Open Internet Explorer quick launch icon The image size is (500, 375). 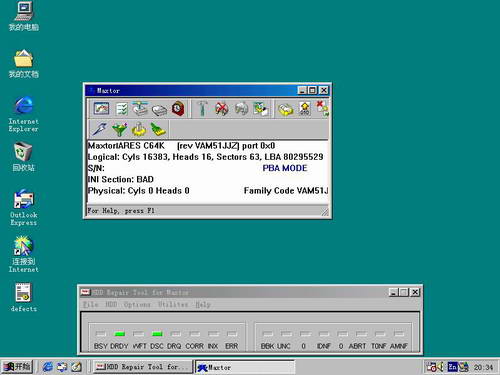point(47,367)
